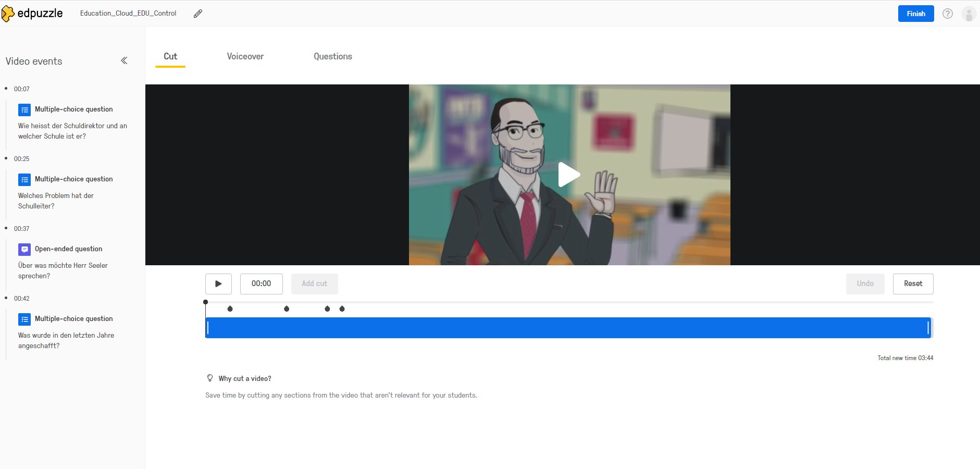Jump to the 00:25 timestamp event
Viewport: 980px width, 469px height.
[x=22, y=159]
